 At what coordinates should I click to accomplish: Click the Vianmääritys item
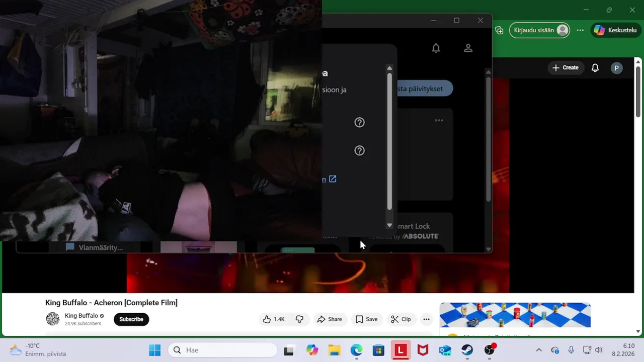[95, 247]
